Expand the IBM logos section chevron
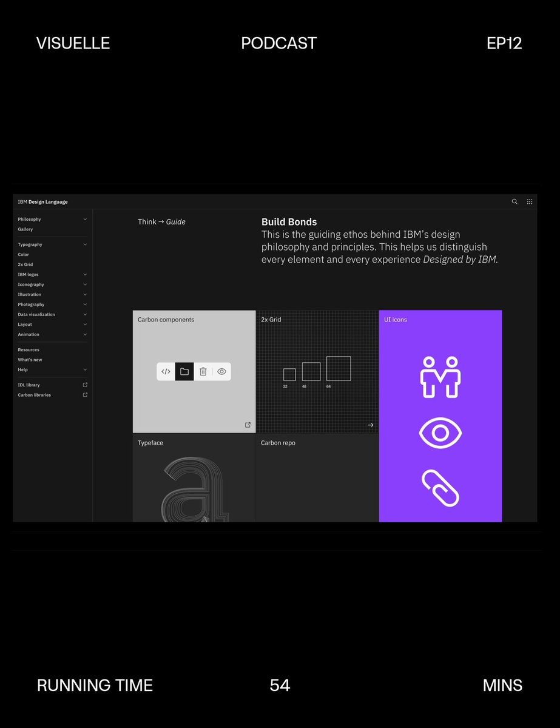This screenshot has height=728, width=560. point(85,274)
